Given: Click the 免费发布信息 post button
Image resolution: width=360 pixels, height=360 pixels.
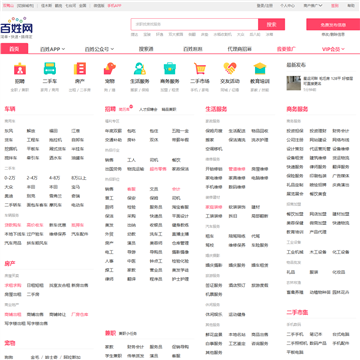Looking at the screenshot, I should tap(333, 24).
